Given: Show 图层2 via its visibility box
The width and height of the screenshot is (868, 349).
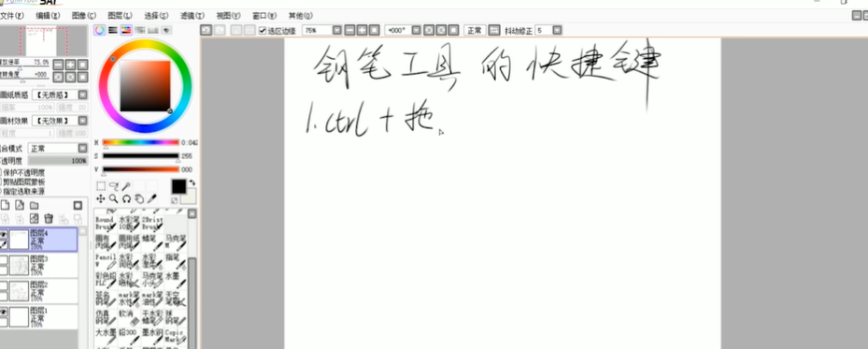Looking at the screenshot, I should coord(4,286).
